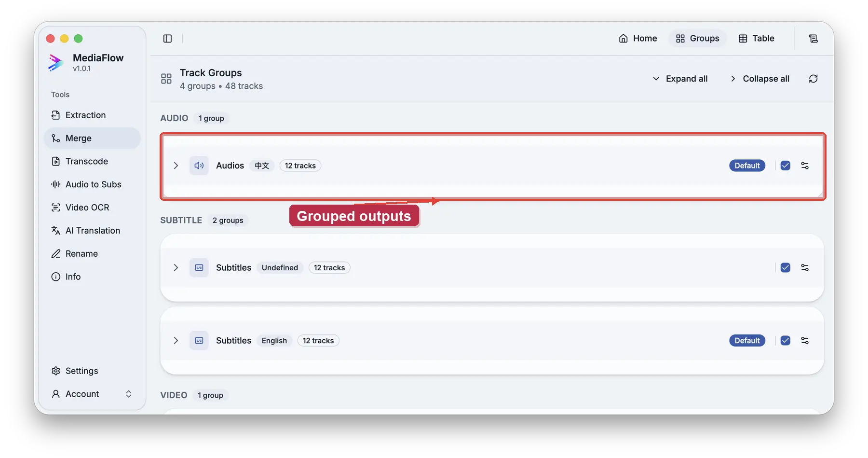
Task: Select the Merge tool
Action: click(x=92, y=138)
